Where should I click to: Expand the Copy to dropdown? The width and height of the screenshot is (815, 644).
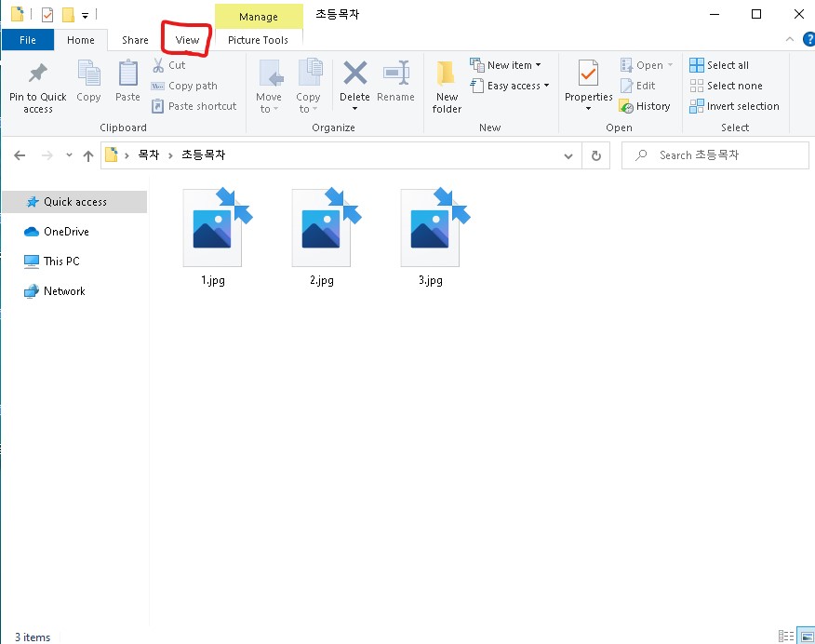(314, 109)
